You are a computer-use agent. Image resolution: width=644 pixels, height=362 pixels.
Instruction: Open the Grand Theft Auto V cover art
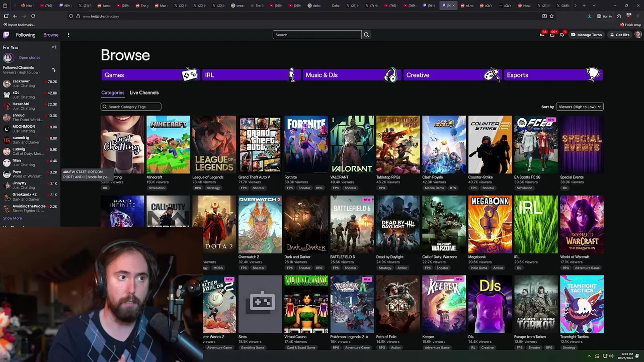260,145
